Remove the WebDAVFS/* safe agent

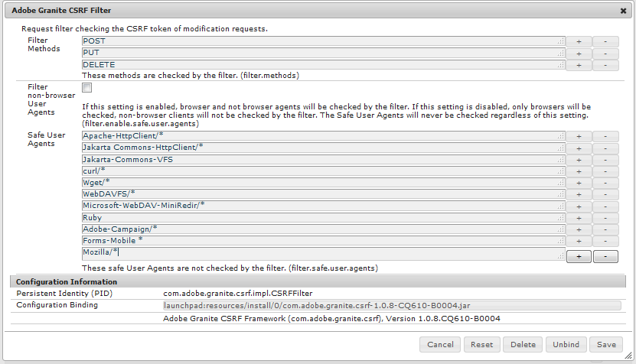click(605, 194)
